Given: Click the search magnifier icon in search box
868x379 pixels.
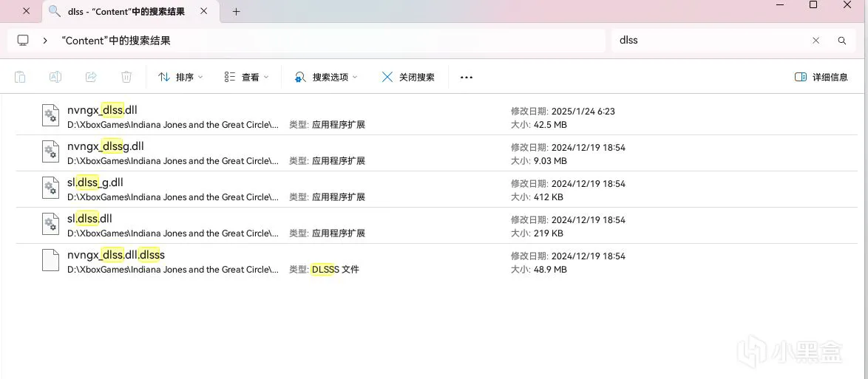Looking at the screenshot, I should [x=841, y=41].
